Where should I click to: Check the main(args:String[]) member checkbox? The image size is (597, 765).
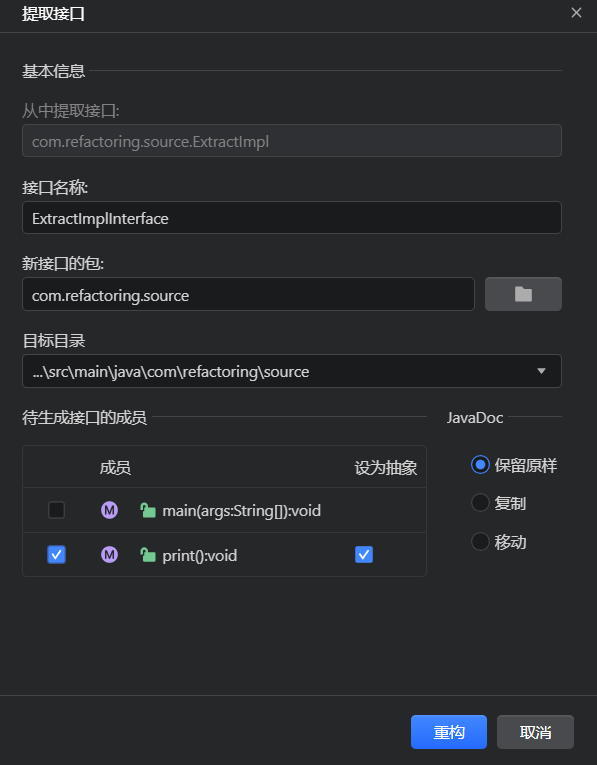tap(57, 510)
